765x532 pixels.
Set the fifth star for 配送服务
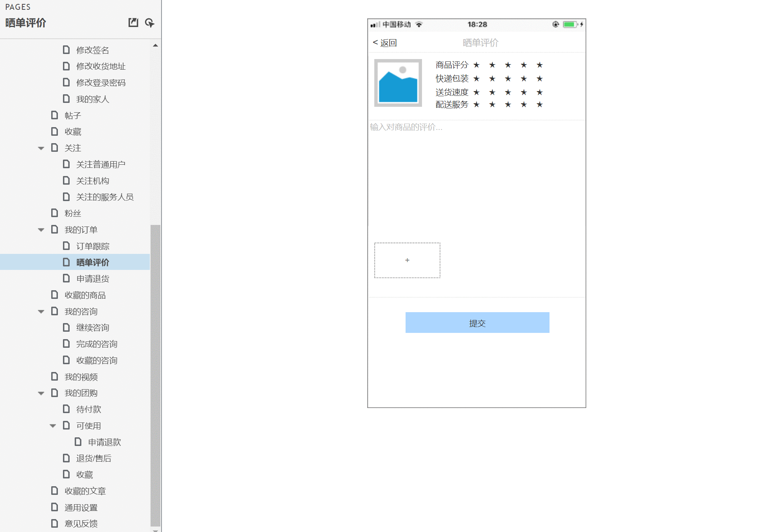click(x=540, y=104)
